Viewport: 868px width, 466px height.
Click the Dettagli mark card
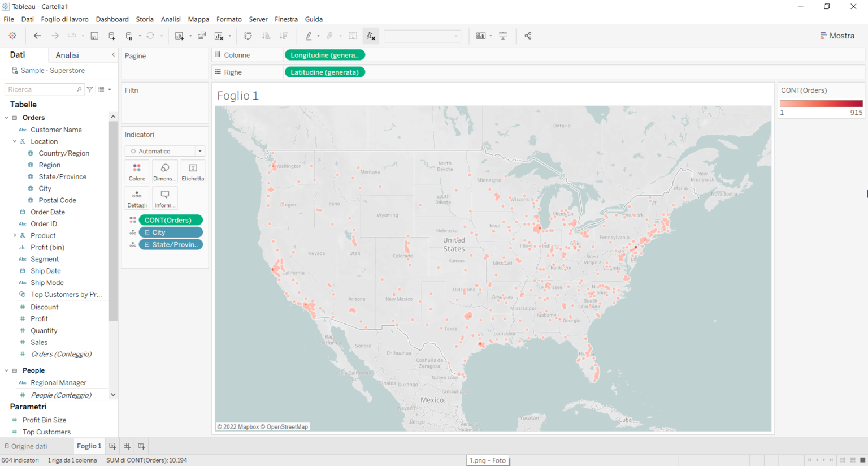[137, 198]
